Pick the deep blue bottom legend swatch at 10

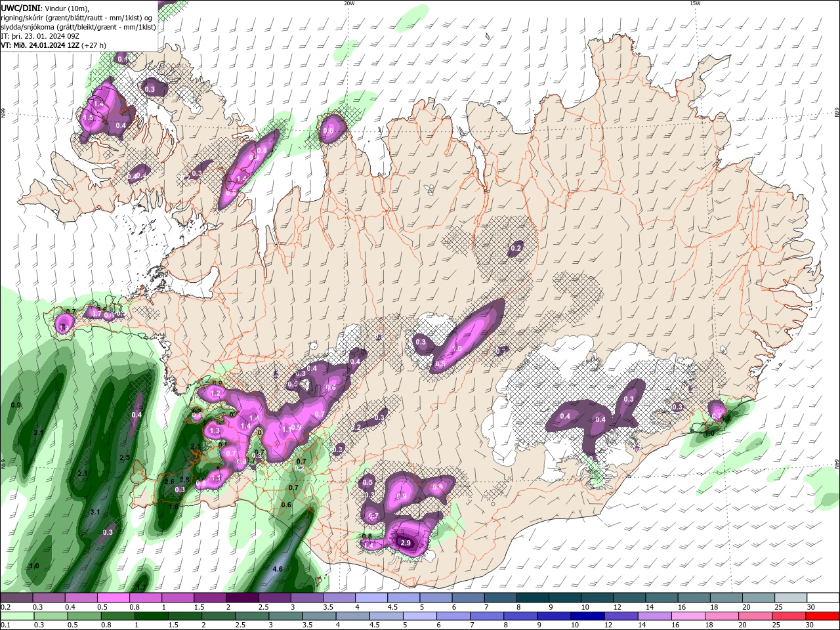tap(588, 616)
